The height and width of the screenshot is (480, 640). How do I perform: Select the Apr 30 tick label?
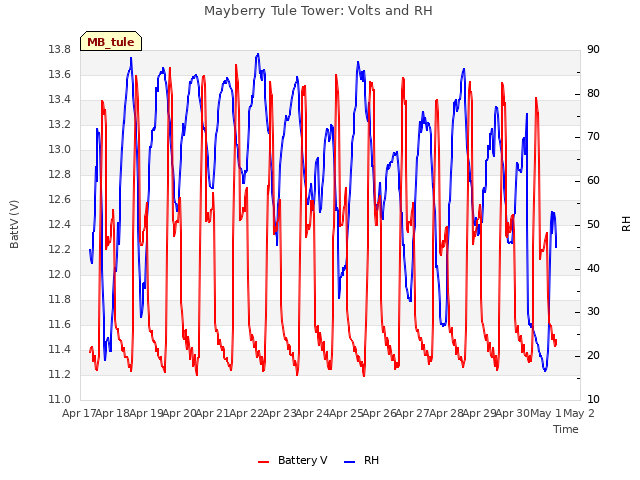[513, 413]
